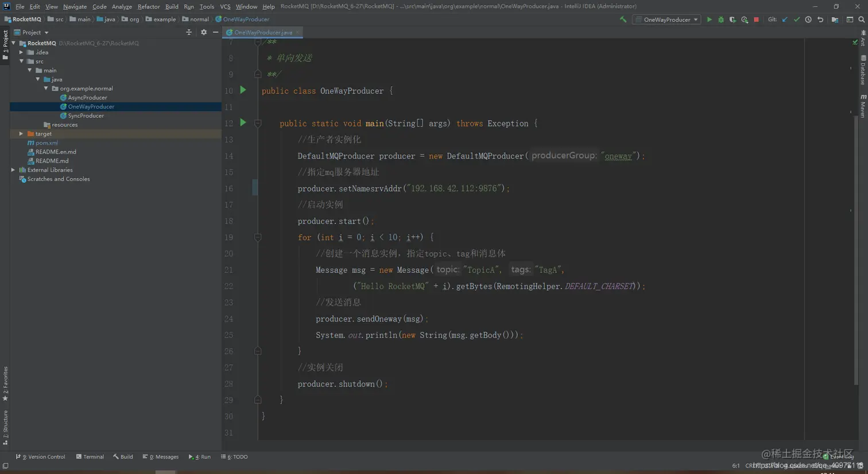Collapse the RocketMQ root project node
868x474 pixels.
point(13,43)
